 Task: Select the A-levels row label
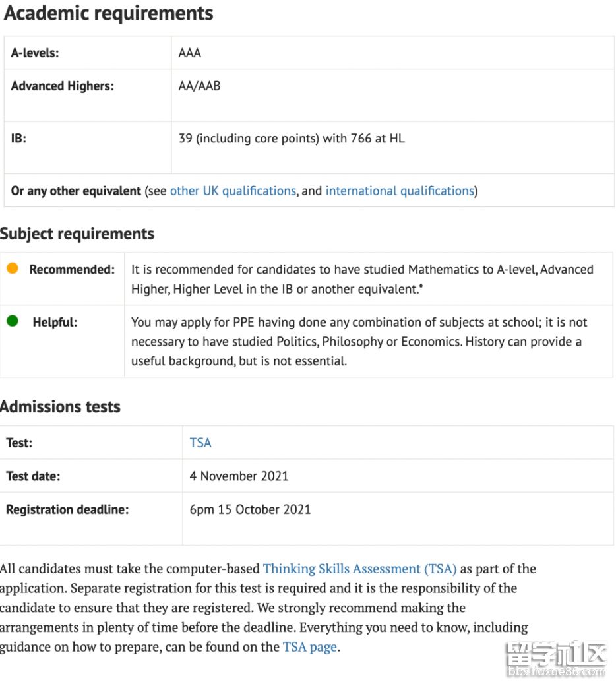click(35, 53)
